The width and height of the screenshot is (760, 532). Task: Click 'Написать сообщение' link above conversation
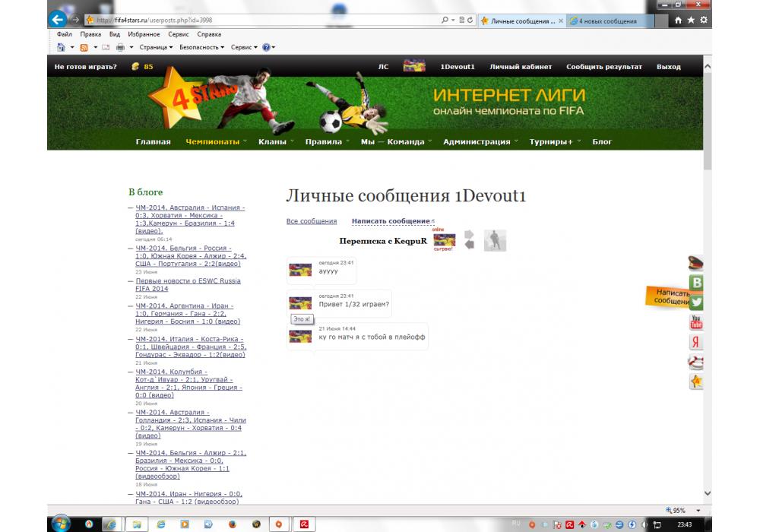pyautogui.click(x=391, y=221)
